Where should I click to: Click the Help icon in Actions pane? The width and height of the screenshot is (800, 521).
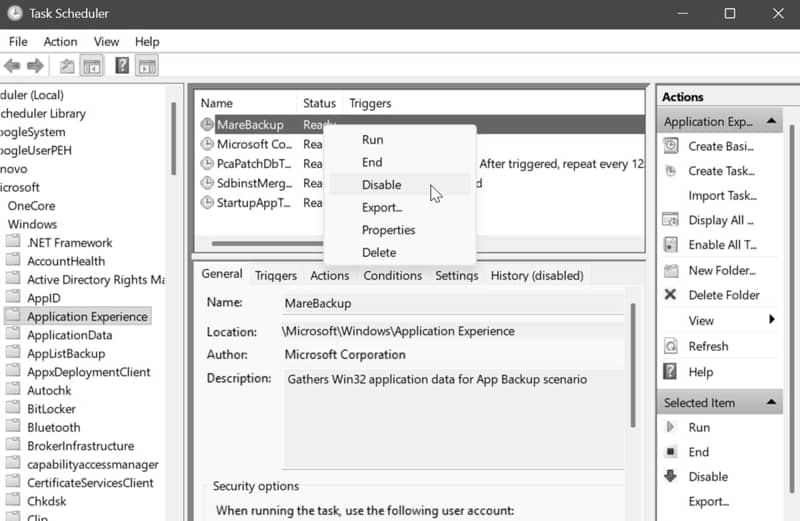[x=670, y=371]
